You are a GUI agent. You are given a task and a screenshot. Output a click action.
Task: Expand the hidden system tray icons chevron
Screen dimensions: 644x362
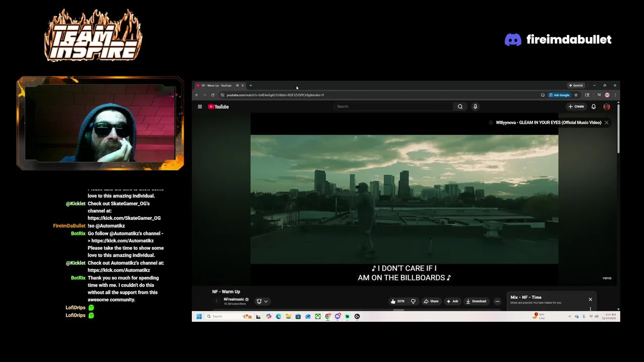pos(570,316)
